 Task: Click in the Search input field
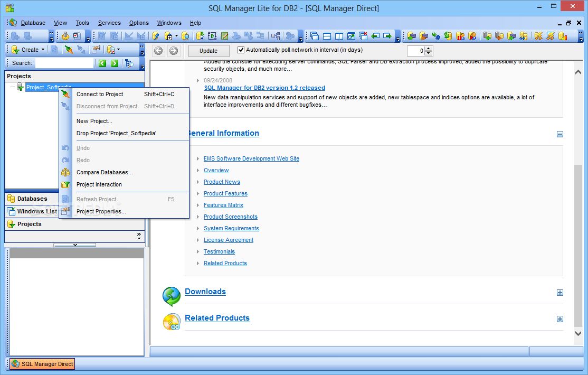[64, 63]
